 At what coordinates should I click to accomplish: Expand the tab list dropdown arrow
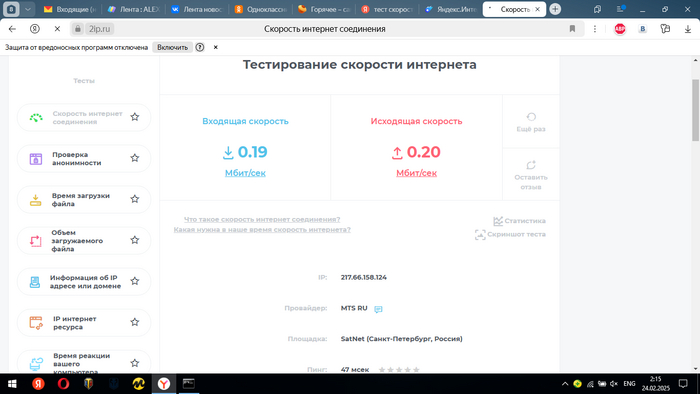click(x=27, y=9)
